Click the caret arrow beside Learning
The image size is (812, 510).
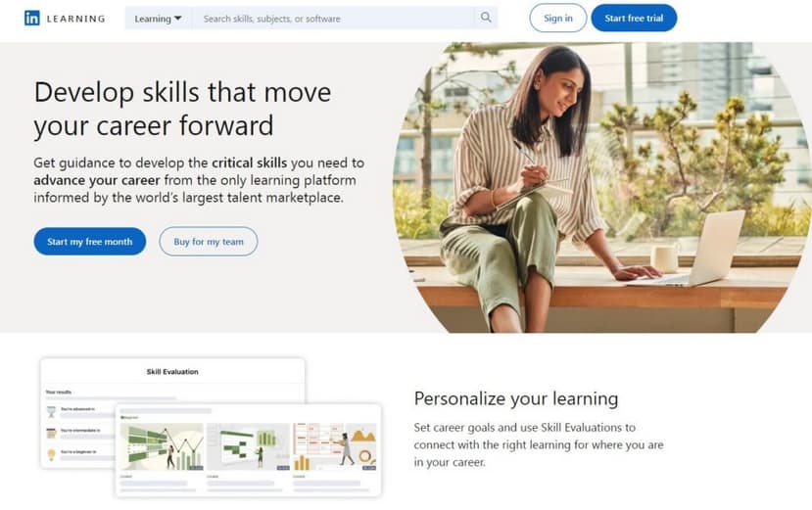click(177, 19)
